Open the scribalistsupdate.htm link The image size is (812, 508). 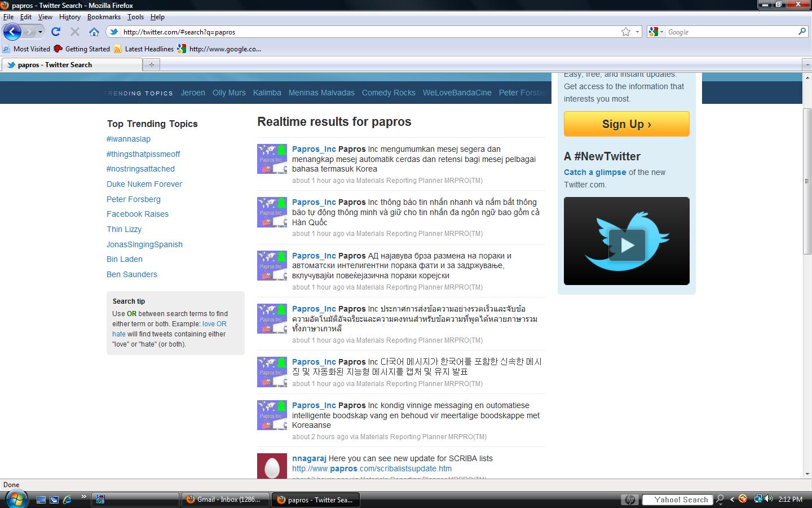coord(372,468)
